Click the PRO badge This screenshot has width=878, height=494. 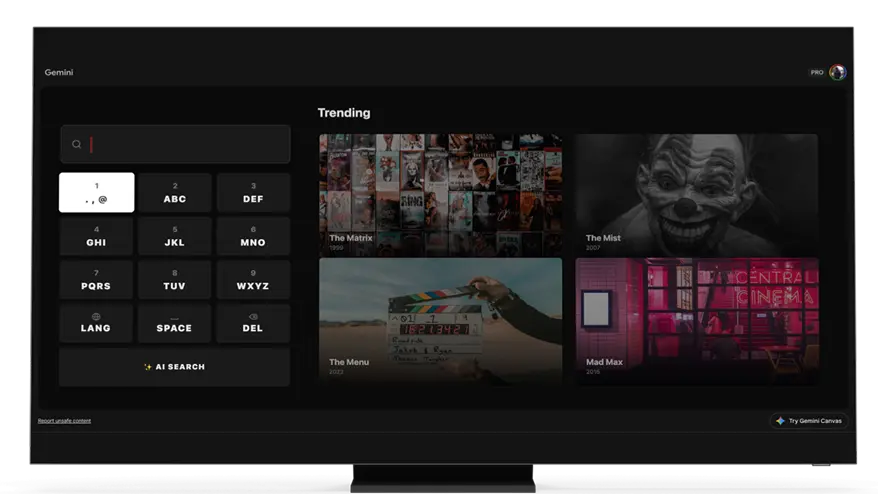pos(817,72)
